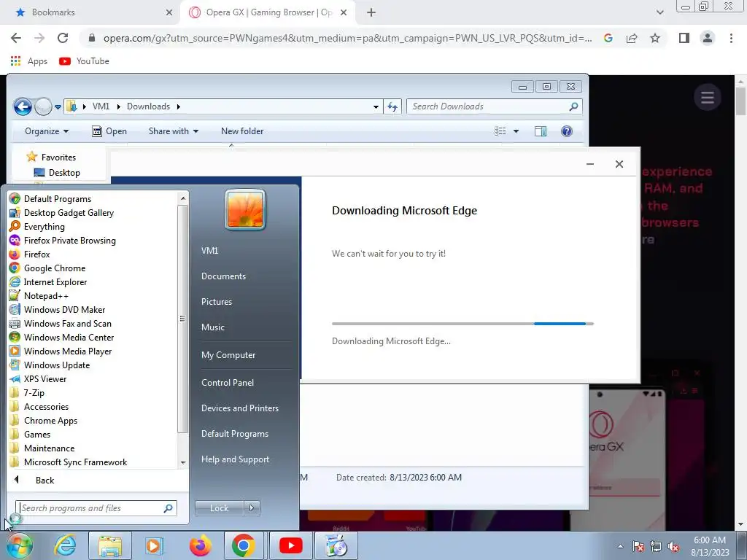Launch Windows DVD Maker

57,309
